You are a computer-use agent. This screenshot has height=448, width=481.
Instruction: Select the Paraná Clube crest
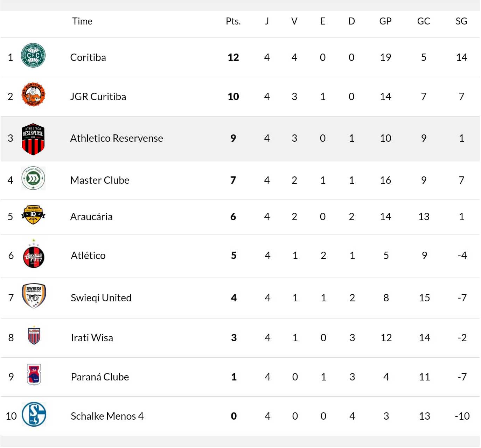click(34, 374)
